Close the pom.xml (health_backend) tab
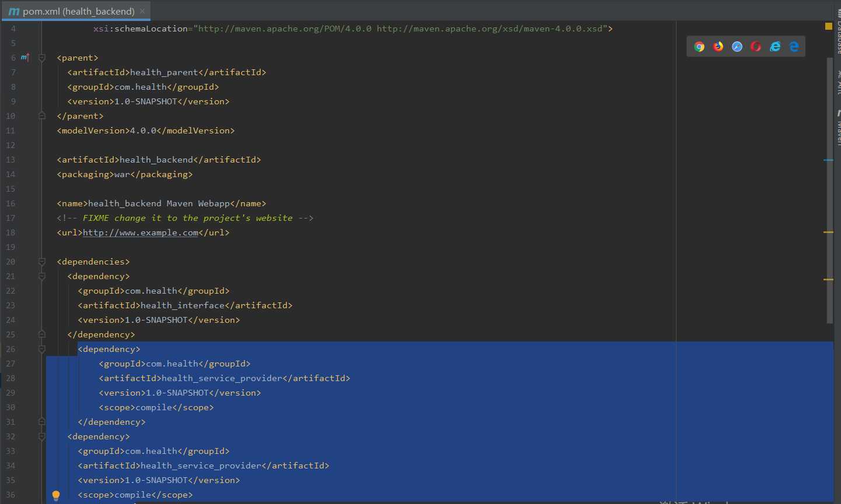The image size is (841, 504). pos(142,11)
